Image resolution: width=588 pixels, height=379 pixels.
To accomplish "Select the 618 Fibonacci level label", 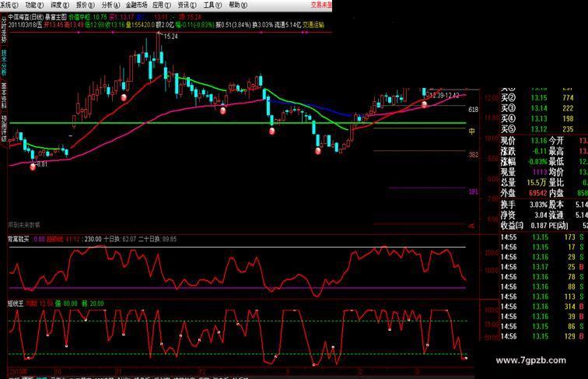I will click(x=473, y=110).
